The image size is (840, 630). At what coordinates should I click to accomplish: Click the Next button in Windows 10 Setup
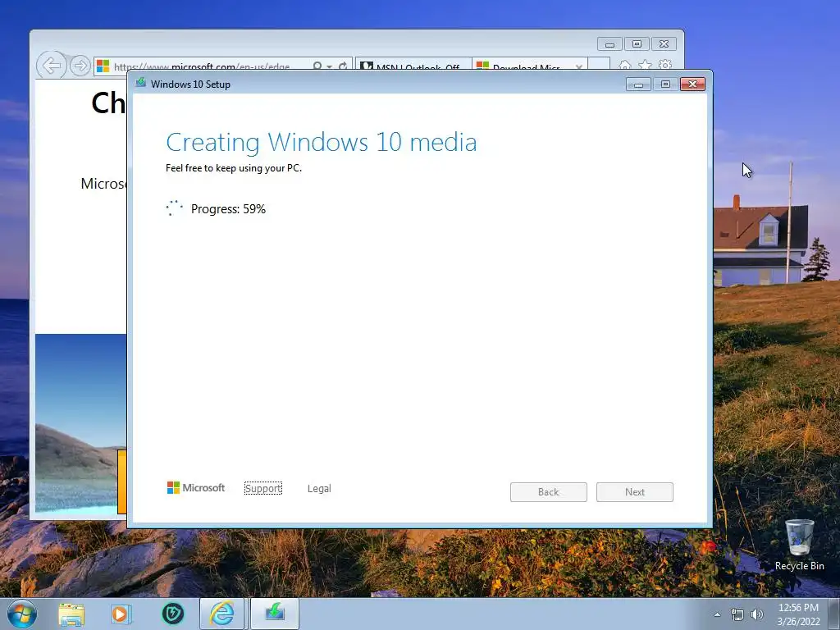click(x=635, y=492)
